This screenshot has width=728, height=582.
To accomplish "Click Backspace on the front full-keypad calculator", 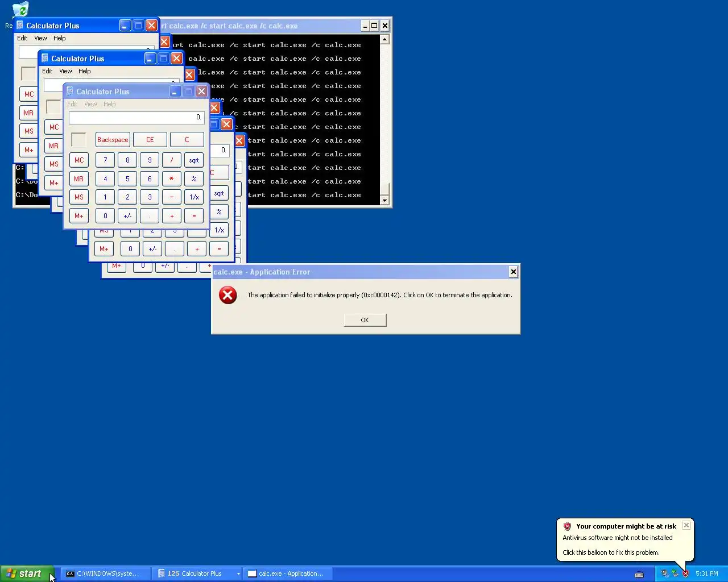I will pos(113,140).
